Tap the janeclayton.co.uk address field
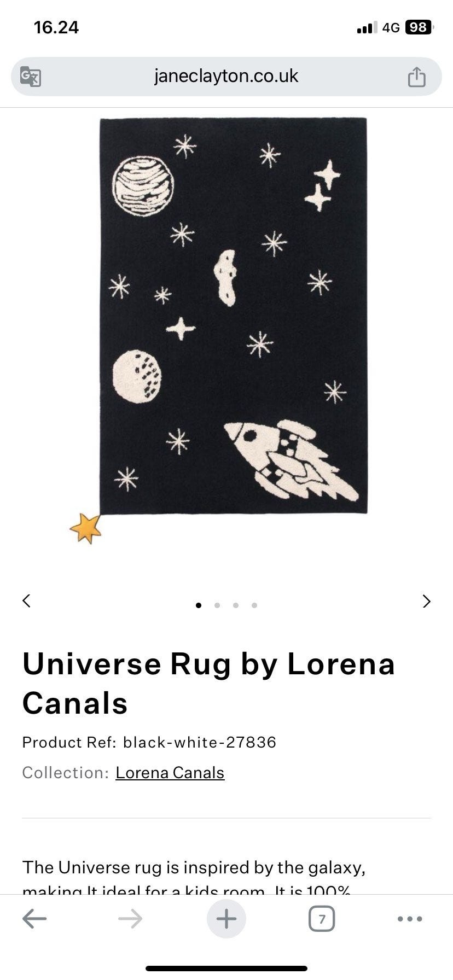This screenshot has height=980, width=453. pos(226,76)
